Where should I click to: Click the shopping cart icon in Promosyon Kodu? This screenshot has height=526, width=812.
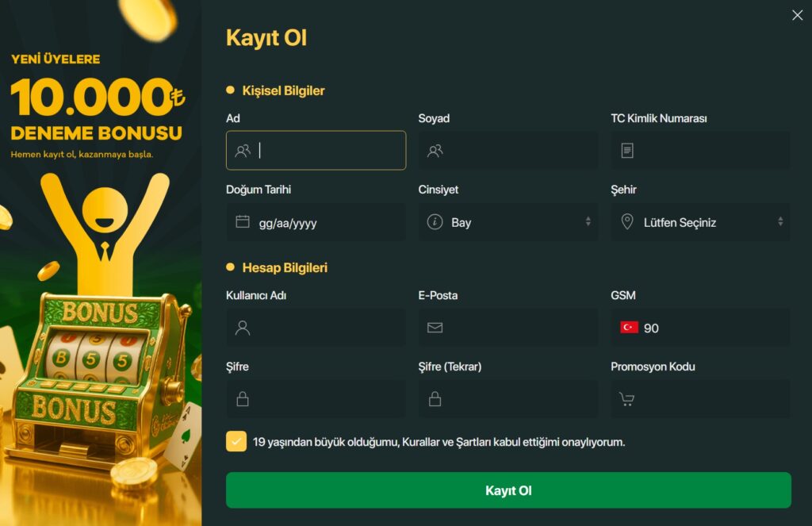pyautogui.click(x=627, y=399)
